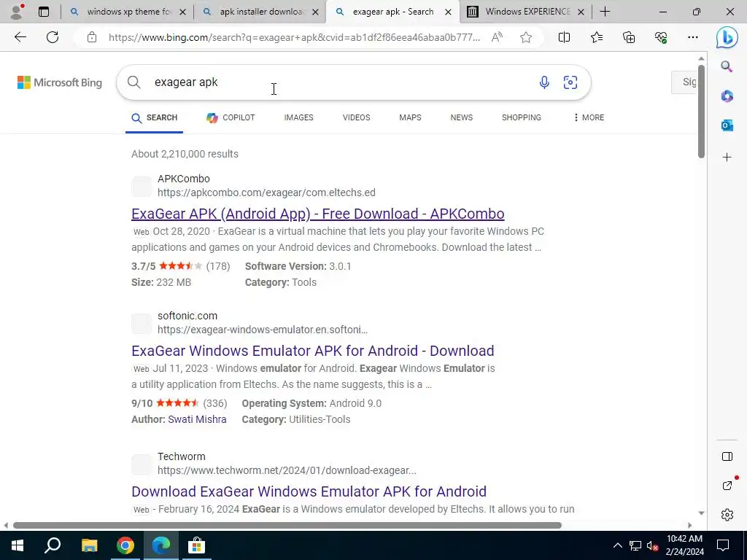Expand the MORE search categories menu
The width and height of the screenshot is (747, 560).
click(x=589, y=117)
